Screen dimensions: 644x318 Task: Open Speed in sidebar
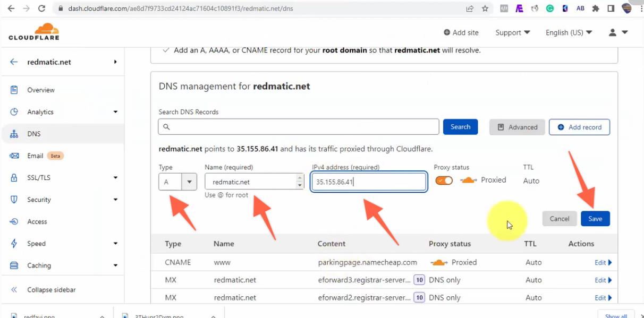pyautogui.click(x=36, y=244)
